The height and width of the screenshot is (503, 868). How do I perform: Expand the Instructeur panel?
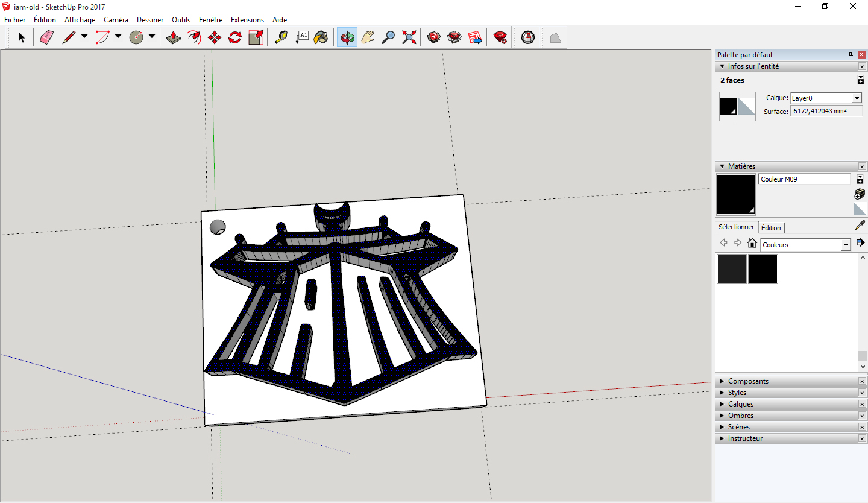pos(722,438)
